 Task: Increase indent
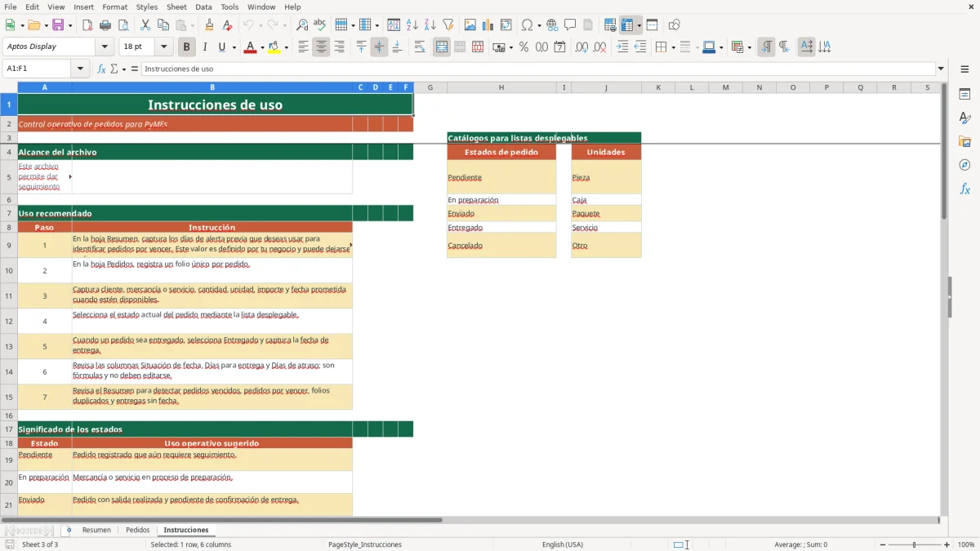click(622, 47)
